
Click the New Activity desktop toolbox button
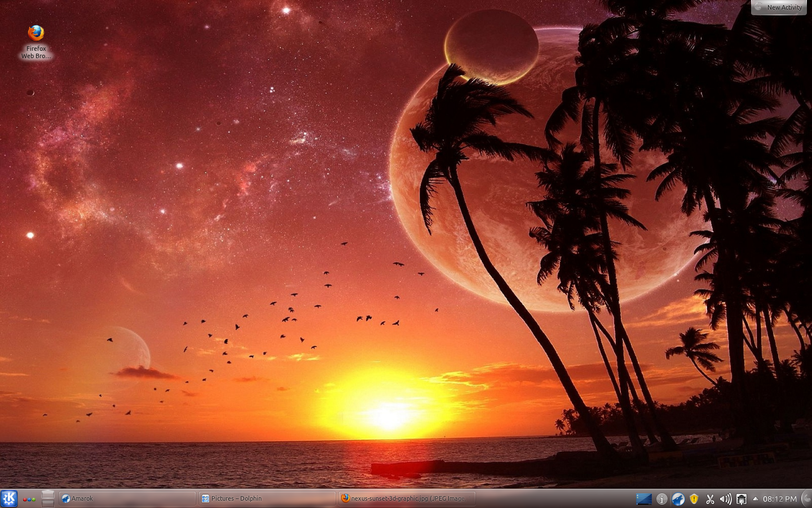tap(779, 7)
